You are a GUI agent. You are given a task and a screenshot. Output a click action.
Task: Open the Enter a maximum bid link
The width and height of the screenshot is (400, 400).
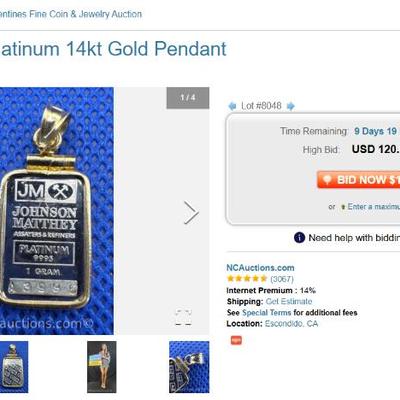373,207
